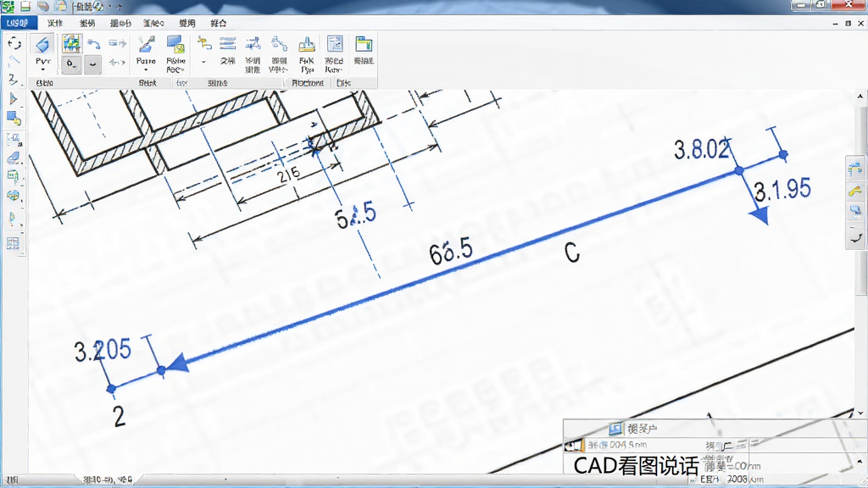Click the blue square with gear icon
868x488 pixels.
(14, 118)
